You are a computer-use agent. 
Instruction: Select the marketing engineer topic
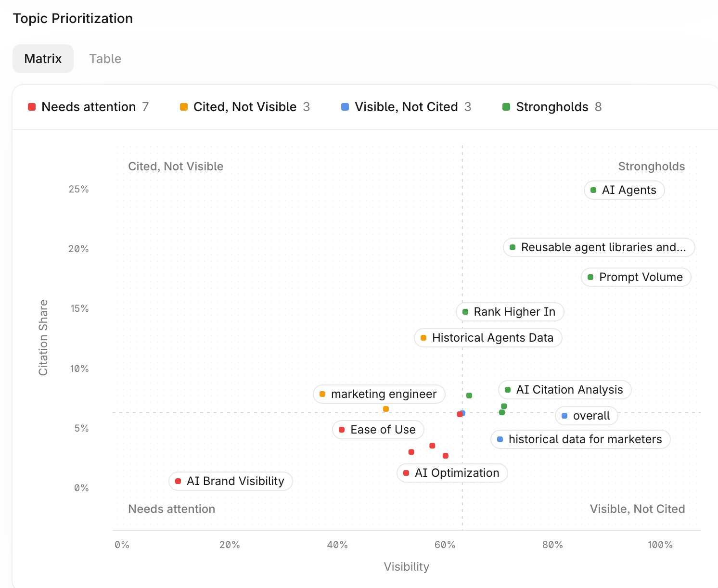pos(379,394)
